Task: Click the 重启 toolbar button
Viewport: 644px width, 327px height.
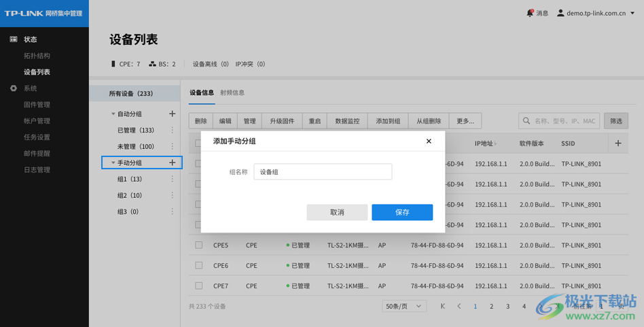Action: click(315, 121)
